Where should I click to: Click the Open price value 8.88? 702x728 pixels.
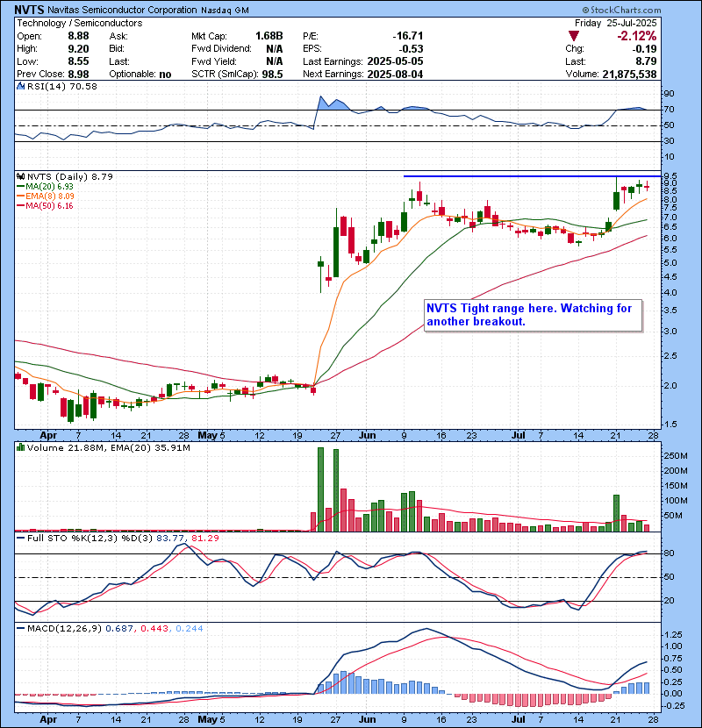coord(78,36)
